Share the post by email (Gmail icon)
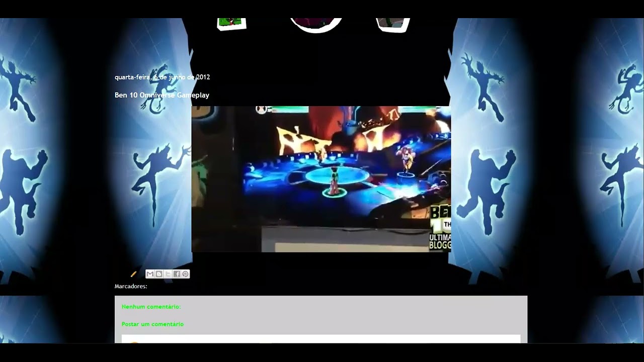Screen dimensions: 644x362 (x=150, y=274)
